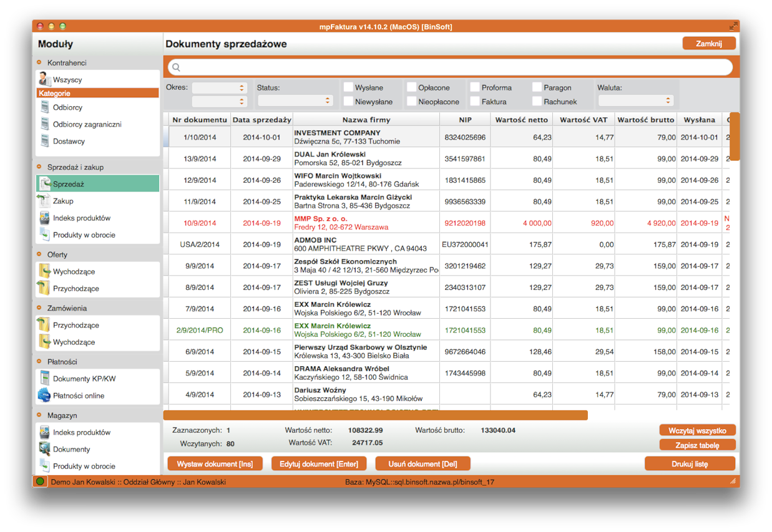
Task: Select the Sprzedaż module icon
Action: coord(44,184)
